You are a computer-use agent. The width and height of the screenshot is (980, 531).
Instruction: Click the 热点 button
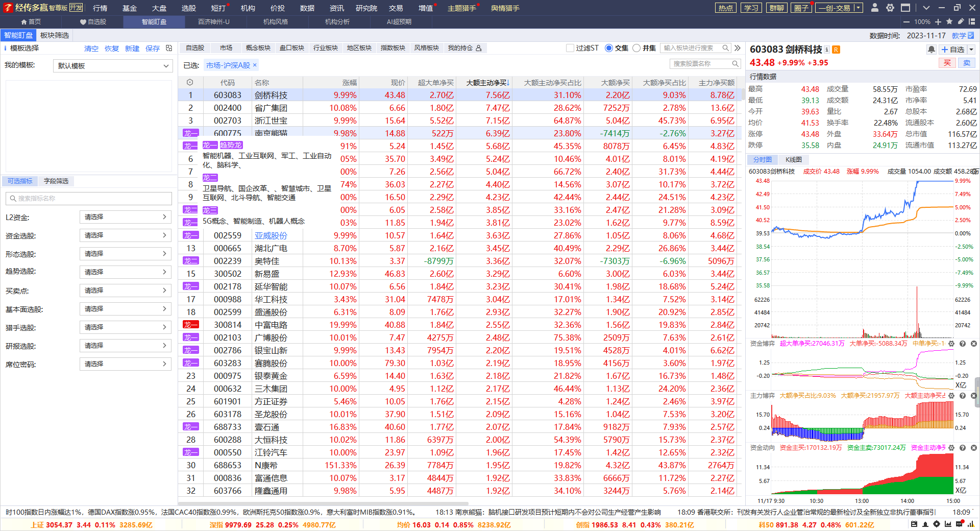coord(726,8)
